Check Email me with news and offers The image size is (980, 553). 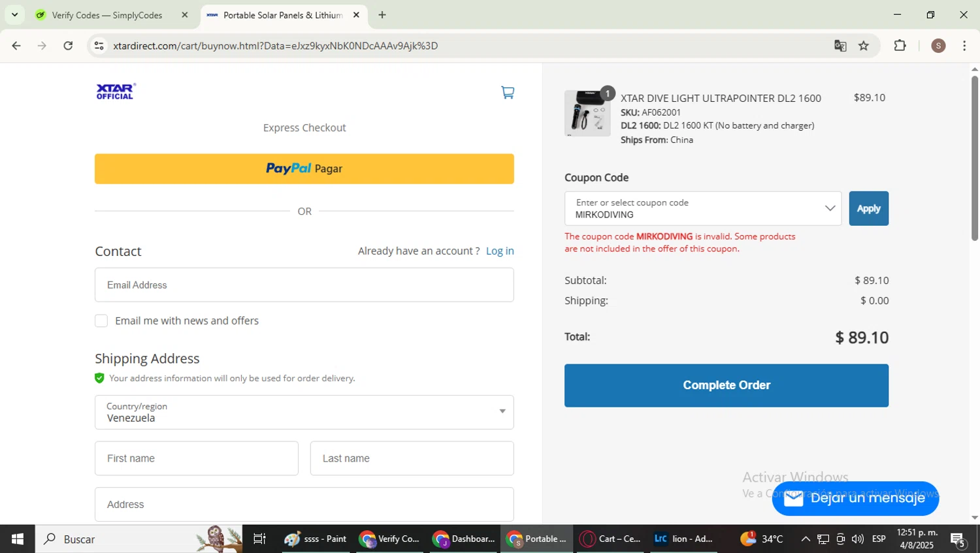(x=101, y=321)
